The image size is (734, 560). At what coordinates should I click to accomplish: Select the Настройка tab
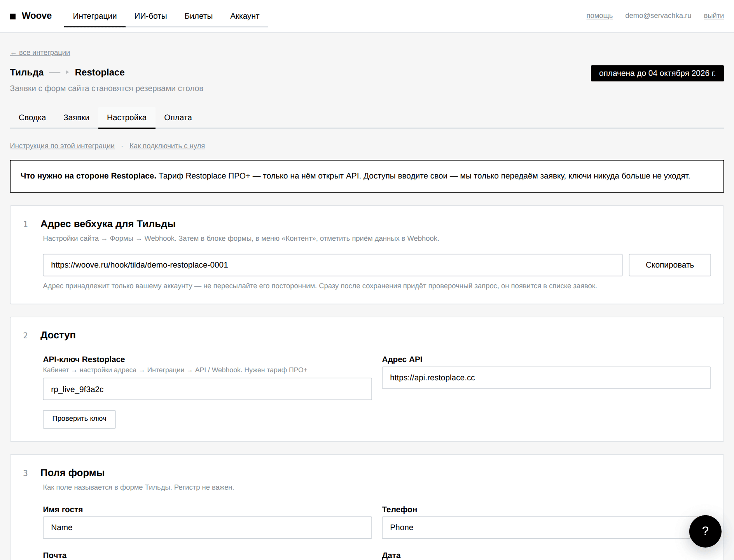pos(127,117)
